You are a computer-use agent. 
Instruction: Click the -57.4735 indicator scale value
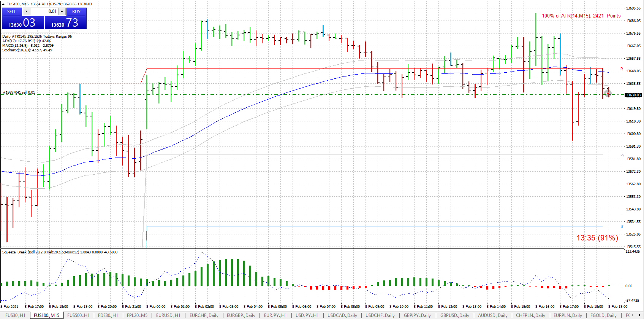633,301
